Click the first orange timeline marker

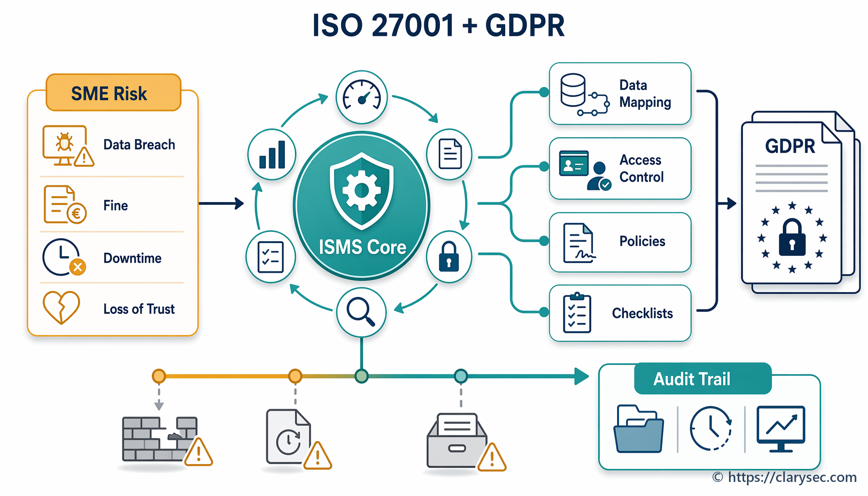click(x=159, y=376)
